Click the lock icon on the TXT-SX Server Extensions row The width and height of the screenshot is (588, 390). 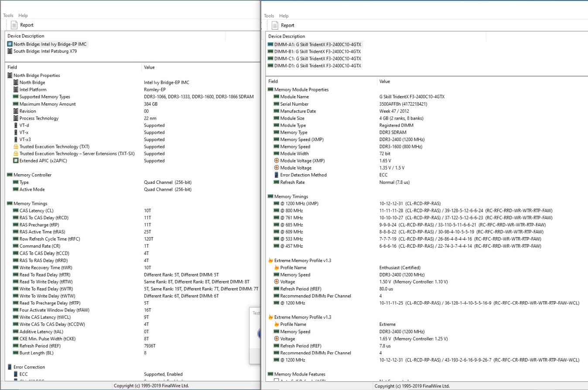16,154
